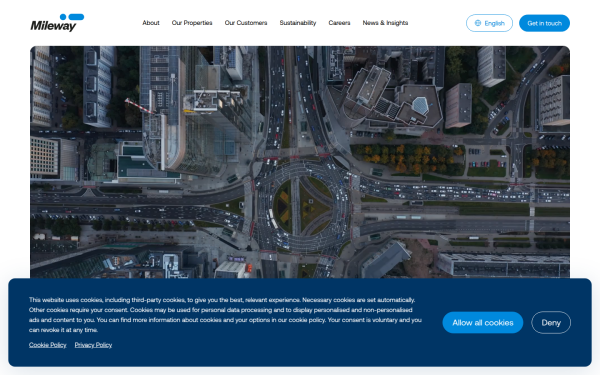Viewport: 600px width, 375px height.
Task: Click the blue dots above the Mileway wordmark
Action: point(72,17)
